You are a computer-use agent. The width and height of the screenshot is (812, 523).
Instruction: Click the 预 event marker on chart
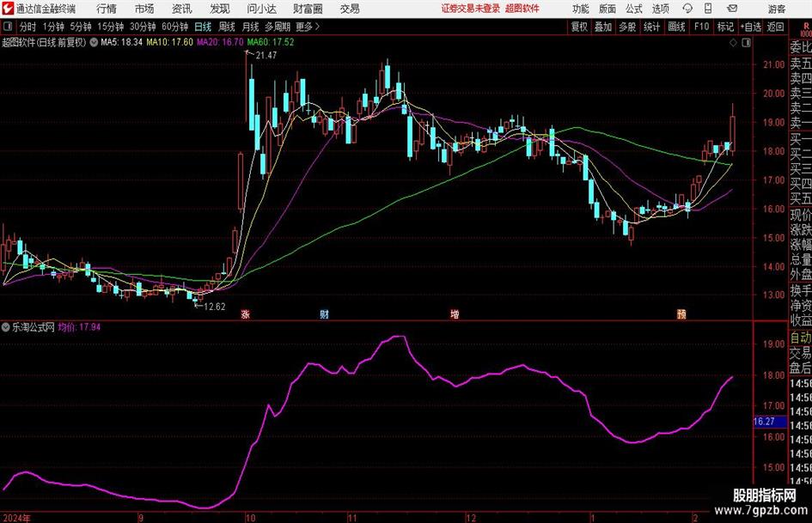(x=681, y=314)
